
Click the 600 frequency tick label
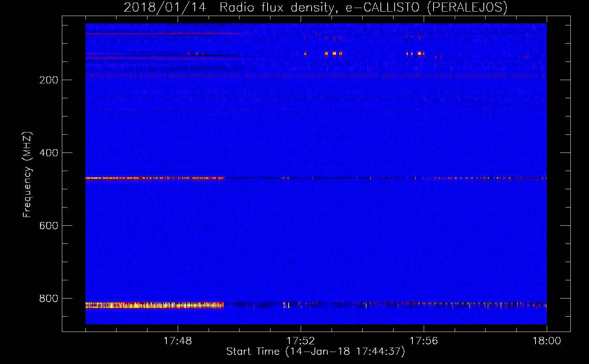[49, 226]
